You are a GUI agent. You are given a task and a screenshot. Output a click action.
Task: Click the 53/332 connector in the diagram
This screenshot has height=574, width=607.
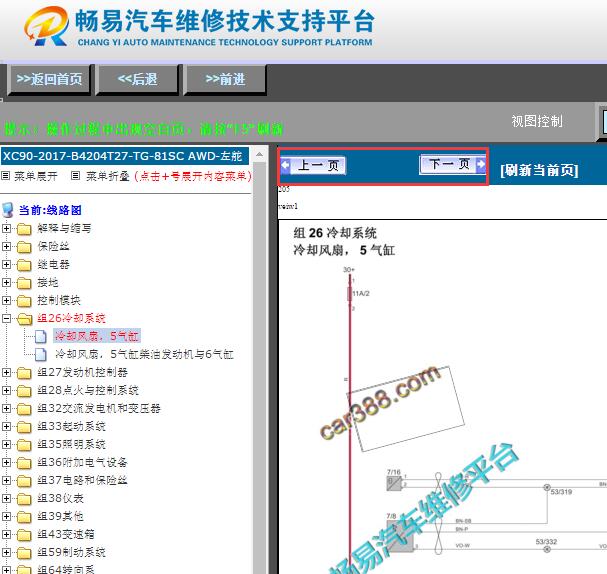pyautogui.click(x=547, y=549)
